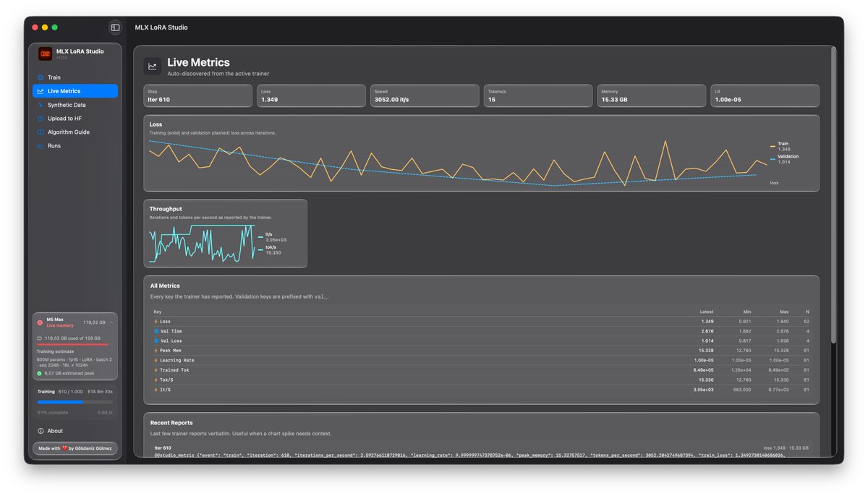Click Val Time latest value 2.676
Image resolution: width=868 pixels, height=496 pixels.
coord(707,331)
